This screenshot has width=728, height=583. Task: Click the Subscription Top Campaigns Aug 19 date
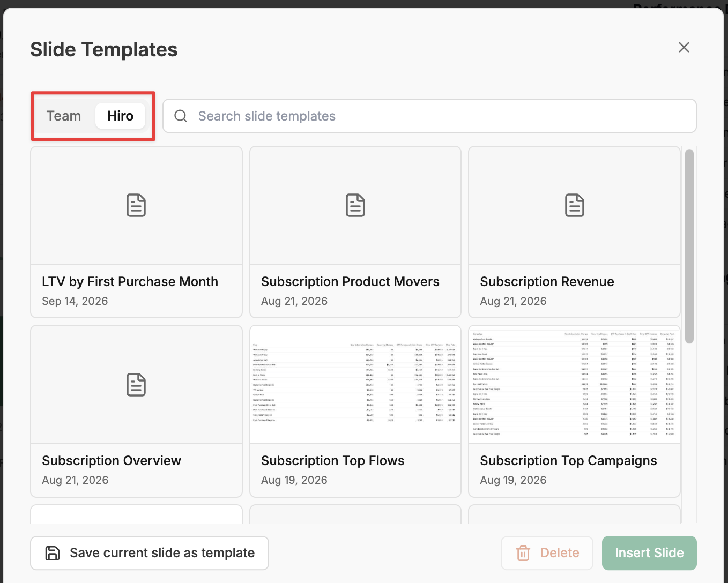click(513, 480)
